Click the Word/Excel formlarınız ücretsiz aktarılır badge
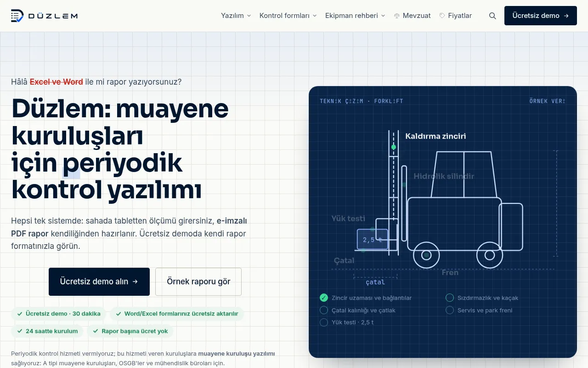The image size is (588, 368). pyautogui.click(x=177, y=314)
